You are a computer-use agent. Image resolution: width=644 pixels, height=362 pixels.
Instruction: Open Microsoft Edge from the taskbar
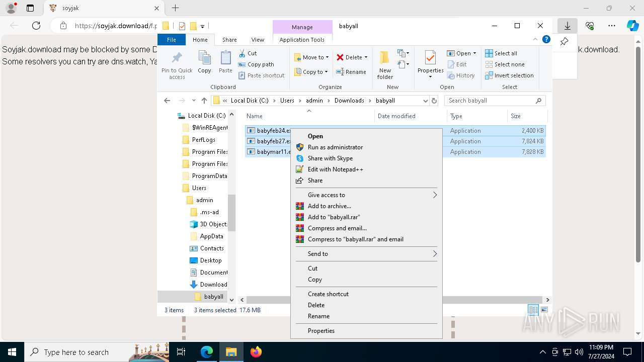(207, 352)
